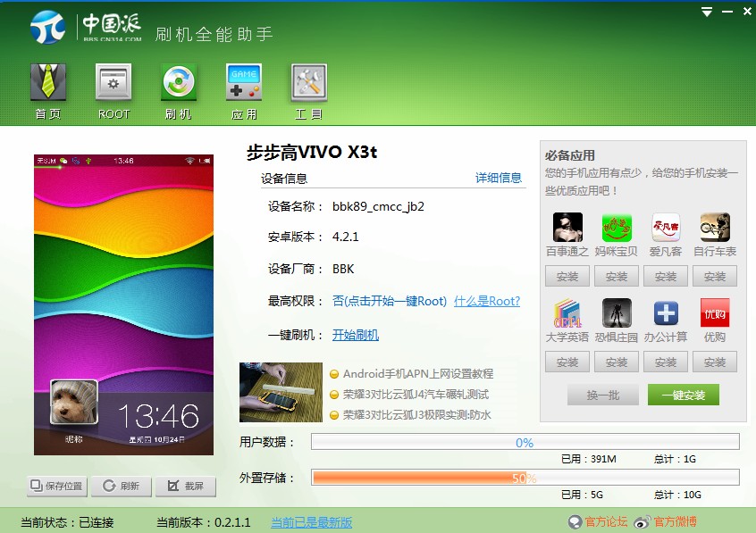Click the 否(点击开始一键Root) link

click(x=390, y=301)
